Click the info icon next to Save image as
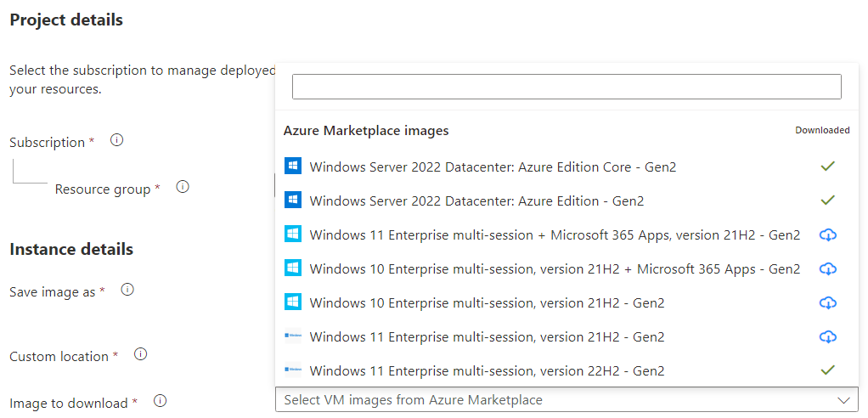Image resolution: width=868 pixels, height=418 pixels. 127,290
